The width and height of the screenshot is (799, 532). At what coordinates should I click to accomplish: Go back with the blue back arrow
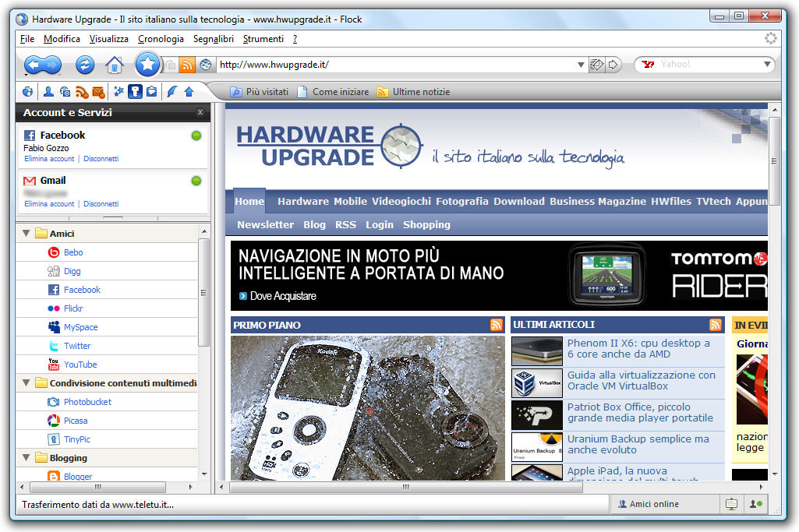[x=33, y=65]
